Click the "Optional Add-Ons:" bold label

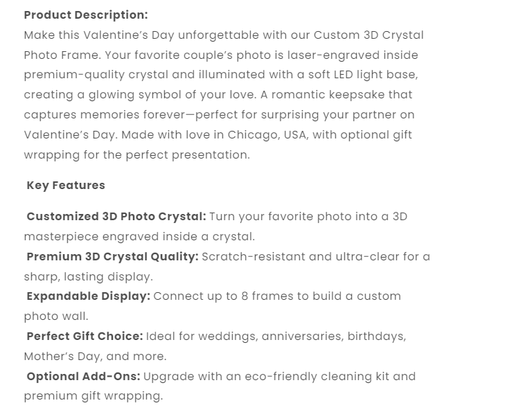tap(83, 376)
